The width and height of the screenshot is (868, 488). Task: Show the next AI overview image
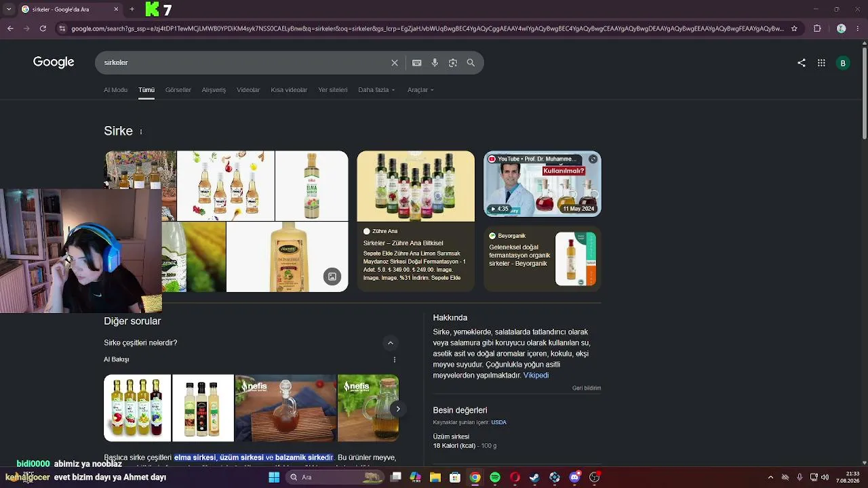pyautogui.click(x=398, y=409)
